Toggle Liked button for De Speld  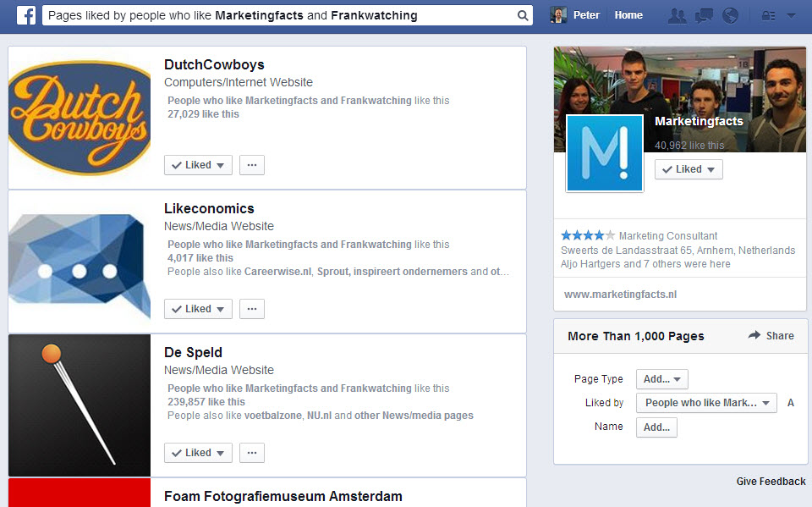(198, 453)
